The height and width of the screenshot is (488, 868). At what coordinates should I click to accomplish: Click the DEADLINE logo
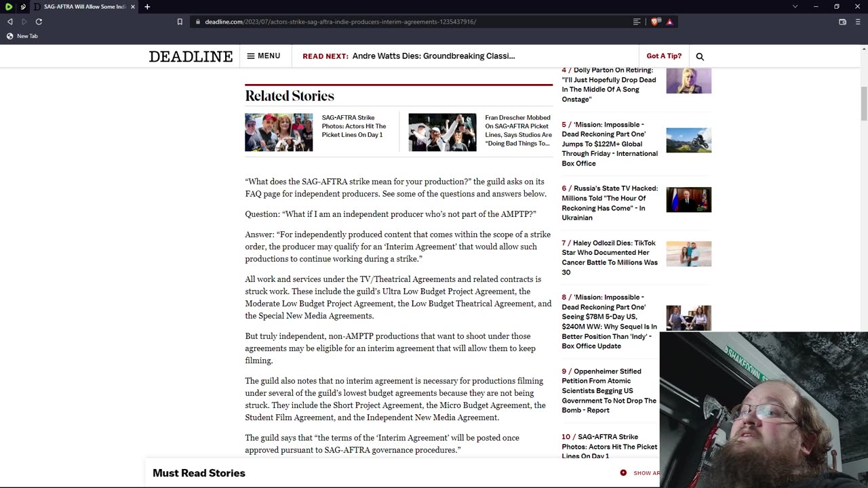coord(191,56)
